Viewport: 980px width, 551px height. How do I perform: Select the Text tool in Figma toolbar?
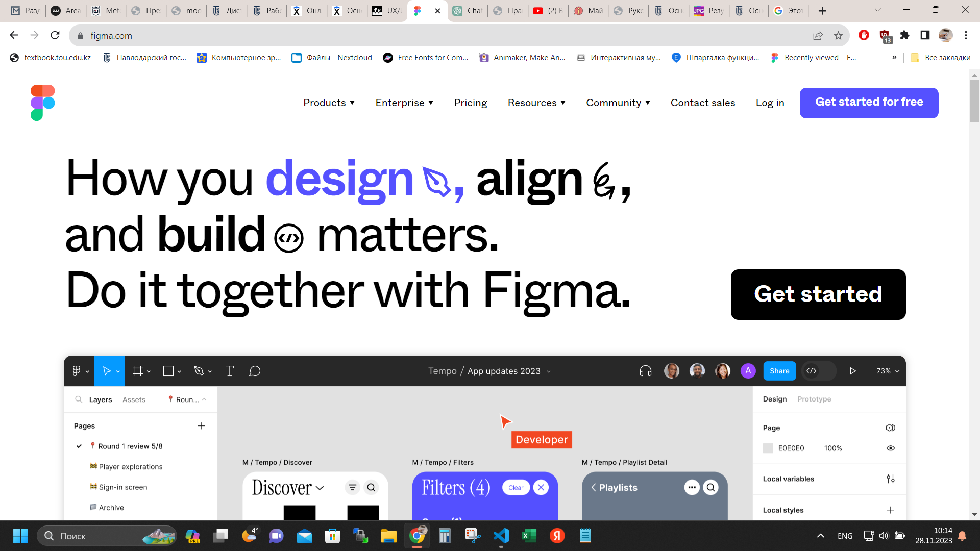pyautogui.click(x=230, y=371)
